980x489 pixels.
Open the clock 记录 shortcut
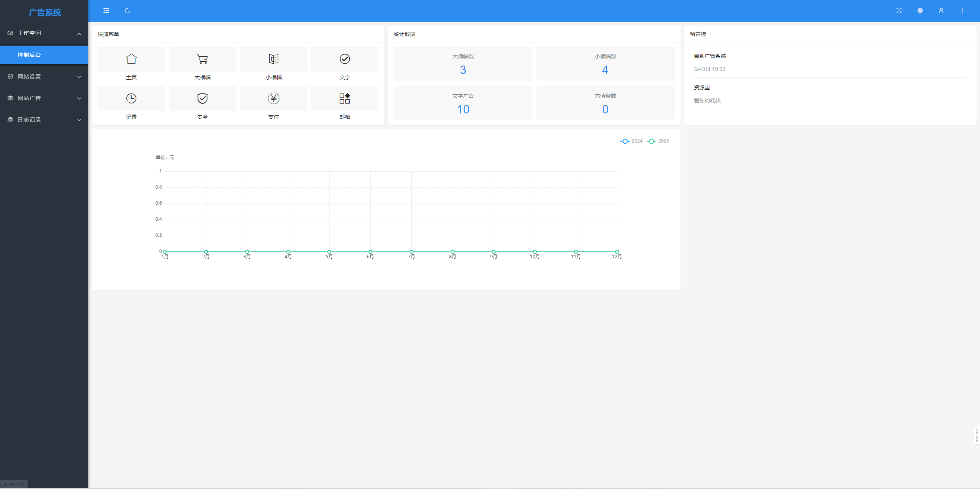131,98
